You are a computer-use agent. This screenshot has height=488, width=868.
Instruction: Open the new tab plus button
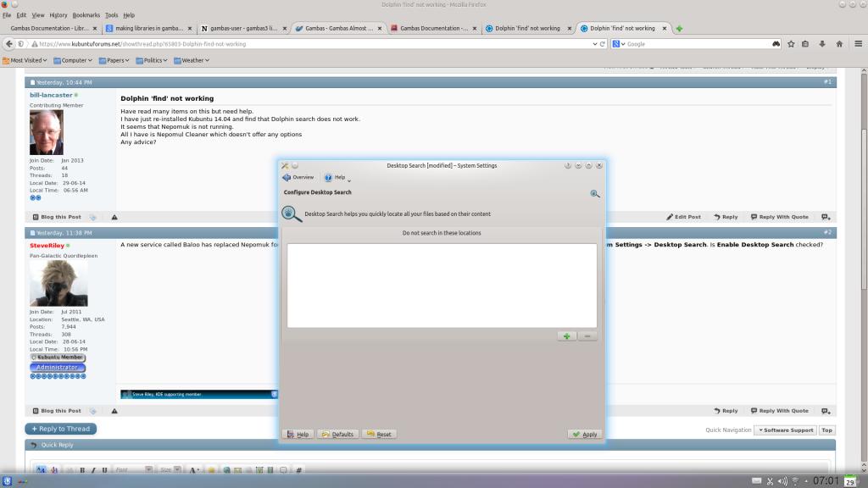[x=679, y=28]
